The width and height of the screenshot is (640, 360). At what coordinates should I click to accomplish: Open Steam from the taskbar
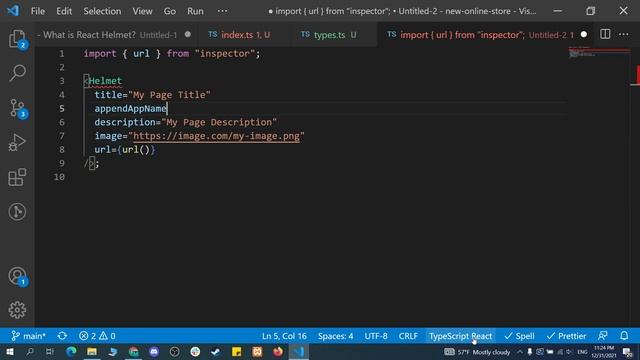tap(216, 352)
